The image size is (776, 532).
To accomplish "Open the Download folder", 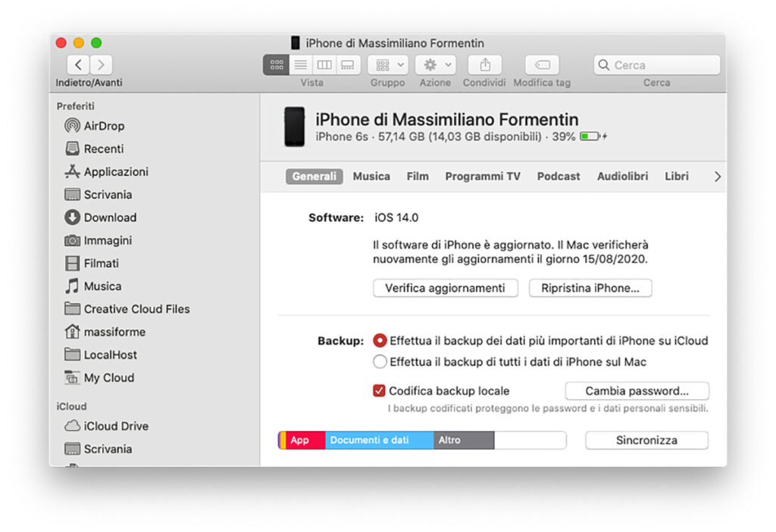I will (101, 217).
